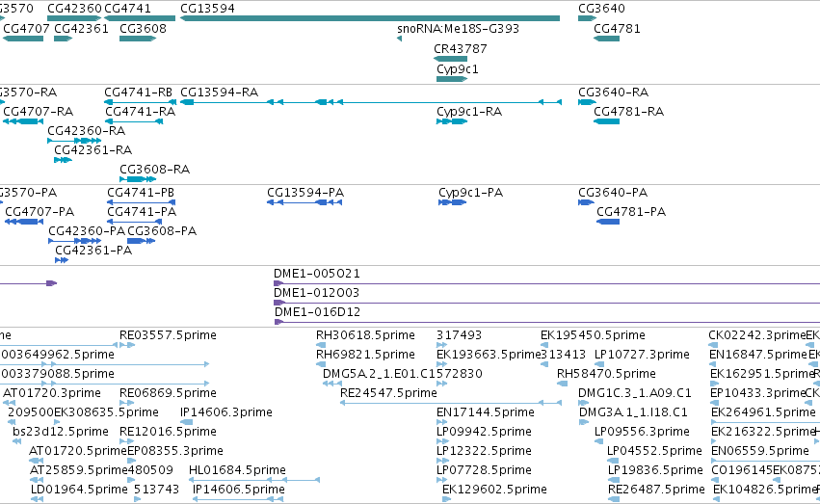
Task: Click the CG3608 gene label in the top track
Action: coord(143,28)
